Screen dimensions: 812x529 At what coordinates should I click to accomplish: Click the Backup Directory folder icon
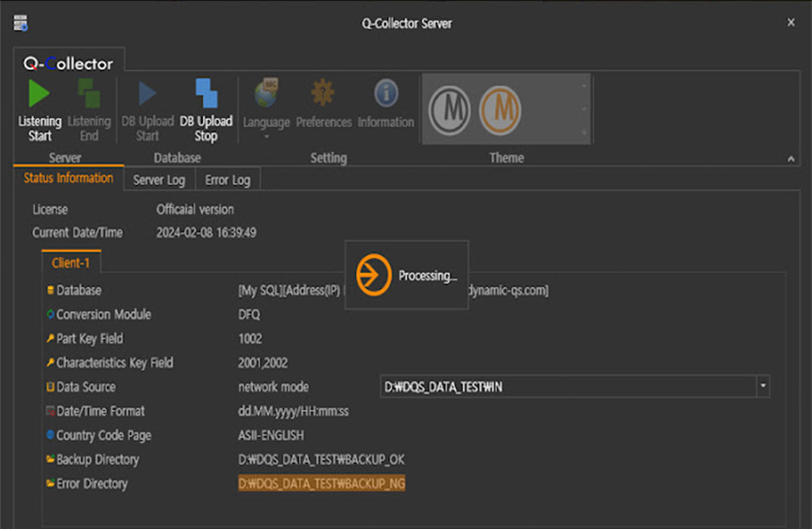pos(50,459)
